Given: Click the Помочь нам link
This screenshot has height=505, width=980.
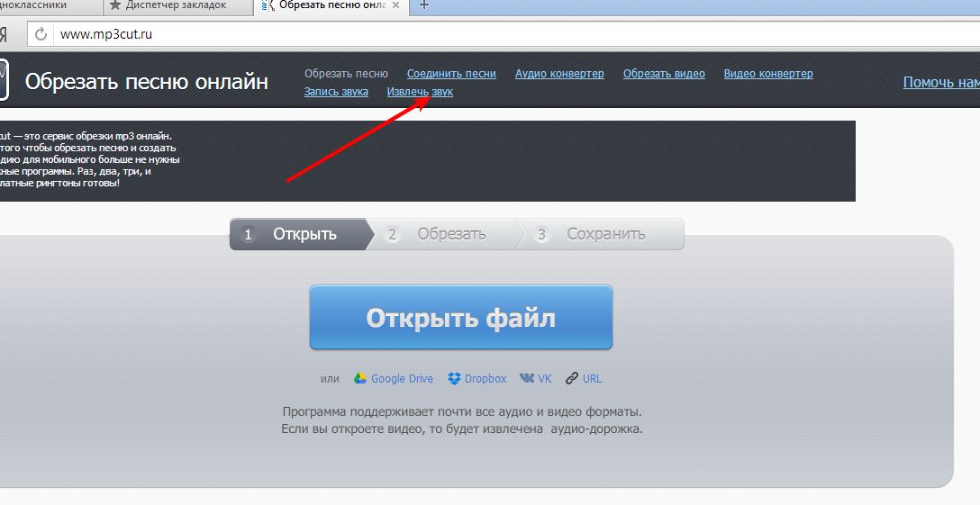Looking at the screenshot, I should click(x=940, y=82).
